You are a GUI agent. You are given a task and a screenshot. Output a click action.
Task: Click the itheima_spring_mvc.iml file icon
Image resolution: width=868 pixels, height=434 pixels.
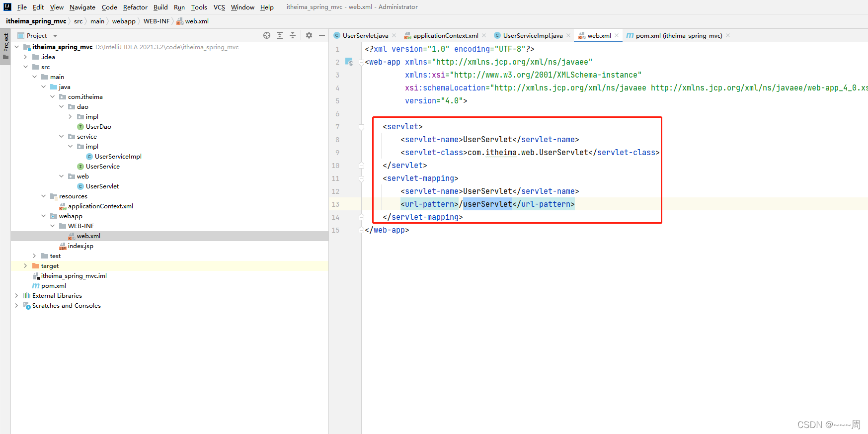[x=36, y=276]
